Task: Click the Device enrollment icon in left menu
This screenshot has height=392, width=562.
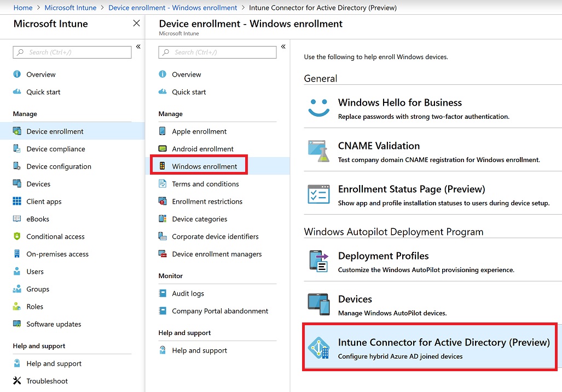Action: point(17,131)
